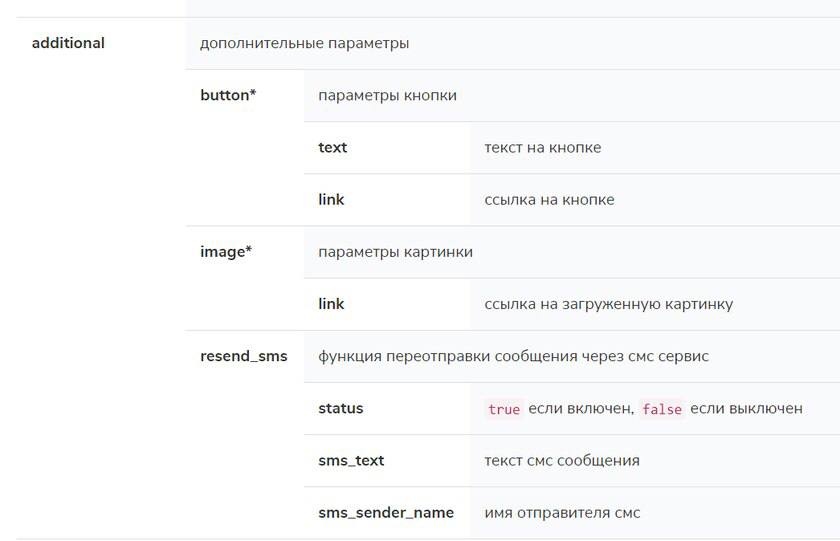This screenshot has width=840, height=541.
Task: Click the 'sms_text' field name
Action: pos(351,461)
